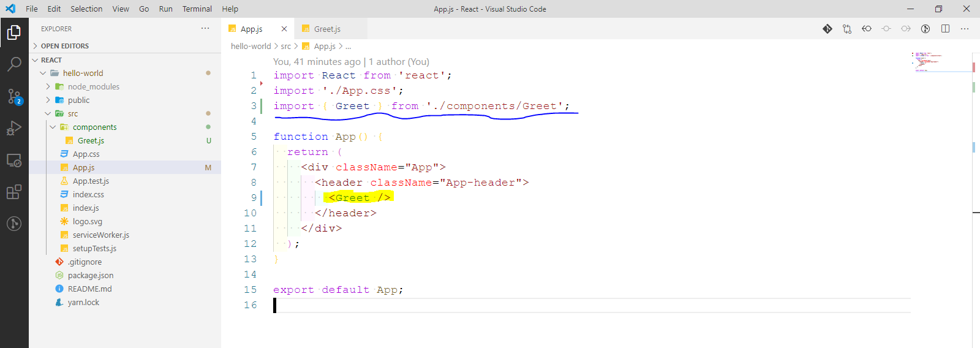Open the Search view in activity bar
The height and width of the screenshot is (348, 980).
[14, 64]
